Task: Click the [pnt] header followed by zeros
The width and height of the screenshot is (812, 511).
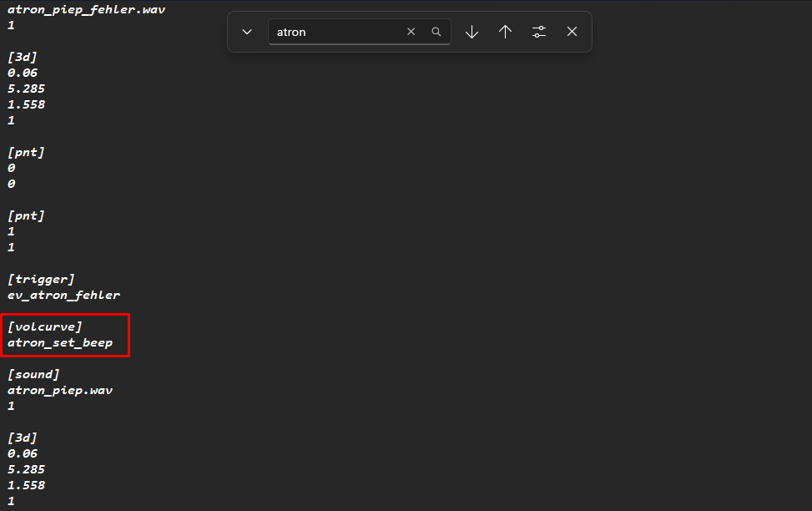Action: [x=26, y=152]
